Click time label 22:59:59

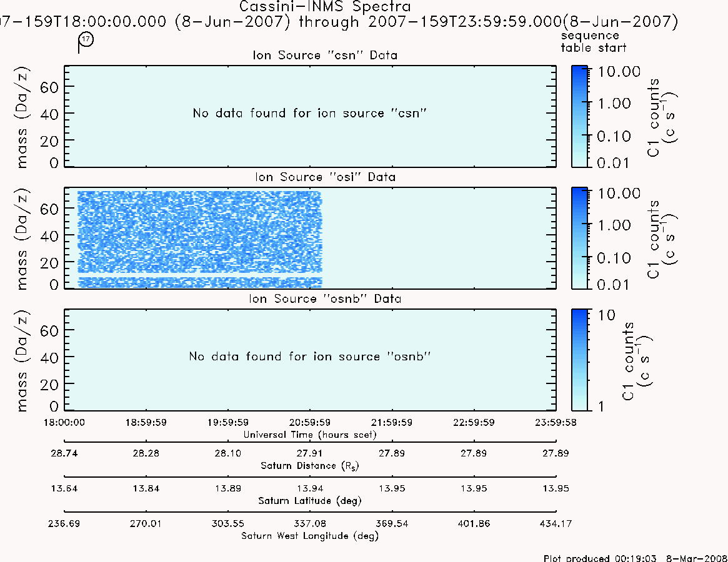(x=474, y=422)
